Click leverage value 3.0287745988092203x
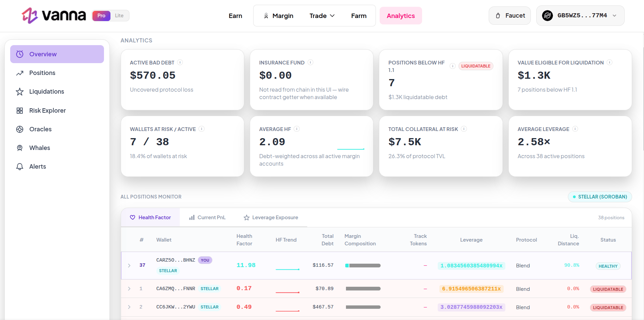 point(471,307)
